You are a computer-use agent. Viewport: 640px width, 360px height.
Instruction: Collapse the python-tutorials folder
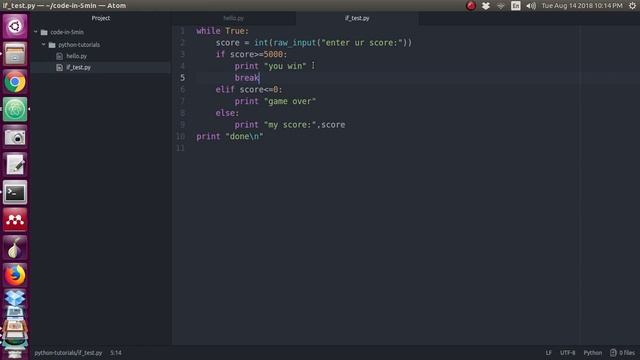coord(44,44)
